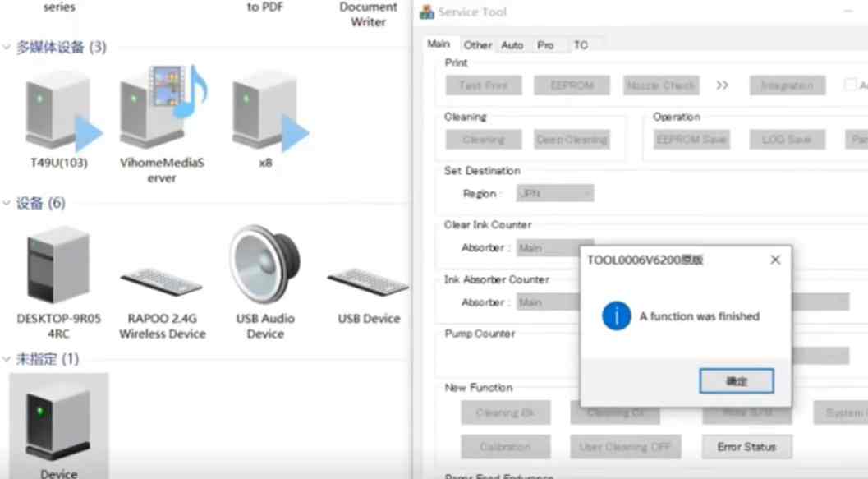Image resolution: width=868 pixels, height=479 pixels.
Task: Open the Pro tab
Action: coord(545,45)
